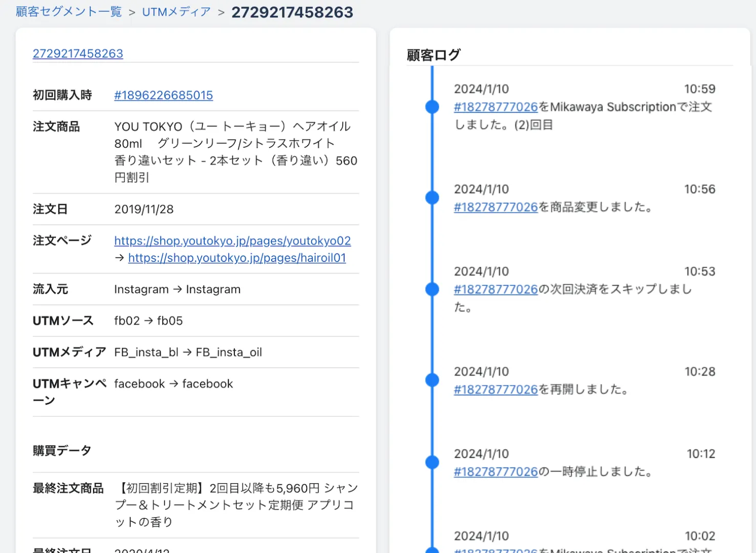Click the 10:28 timestamp in the log

700,372
